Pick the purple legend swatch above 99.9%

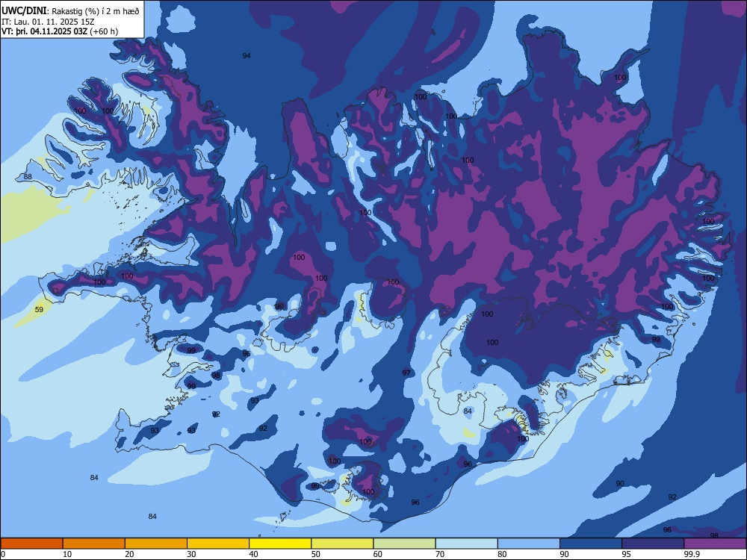pos(715,544)
